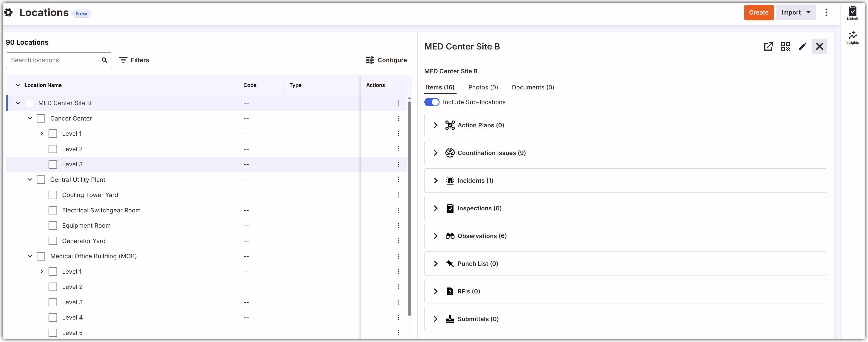The height and width of the screenshot is (342, 868).
Task: Collapse all via Location Name header chevron
Action: click(x=18, y=85)
